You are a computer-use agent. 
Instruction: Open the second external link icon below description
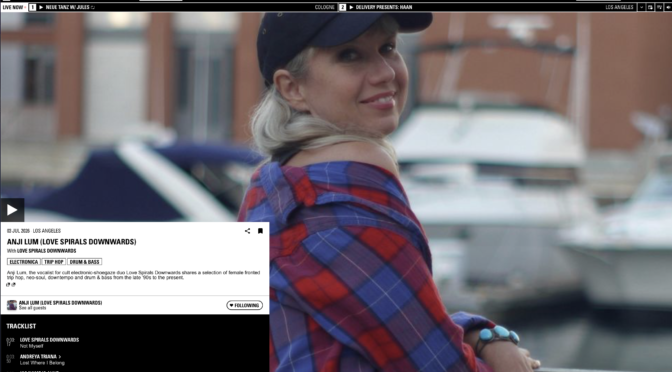(13, 285)
